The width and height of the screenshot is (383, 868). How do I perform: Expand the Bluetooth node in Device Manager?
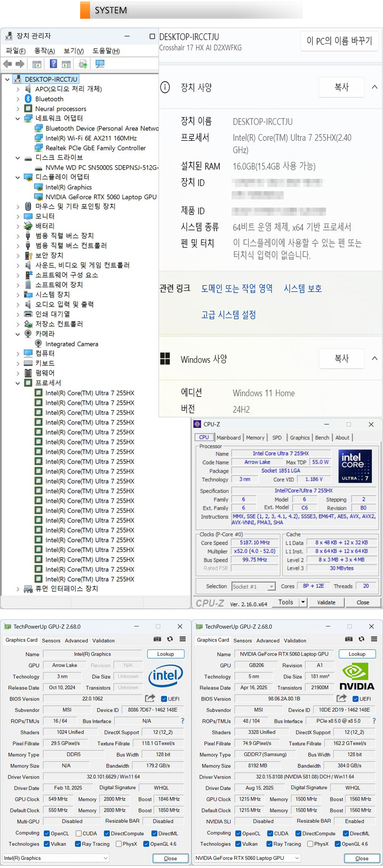click(x=18, y=99)
